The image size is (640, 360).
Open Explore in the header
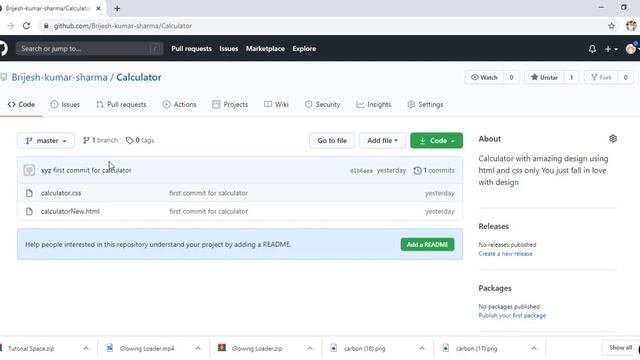click(x=304, y=49)
